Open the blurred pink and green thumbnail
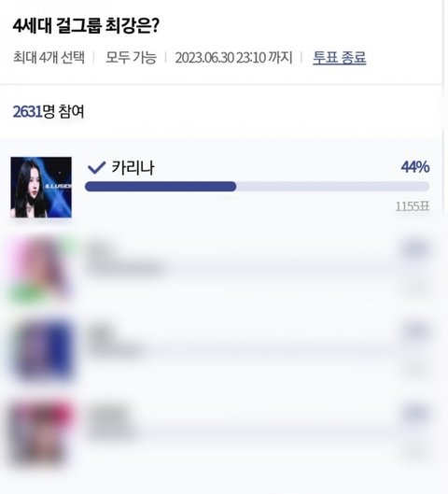 (x=41, y=269)
